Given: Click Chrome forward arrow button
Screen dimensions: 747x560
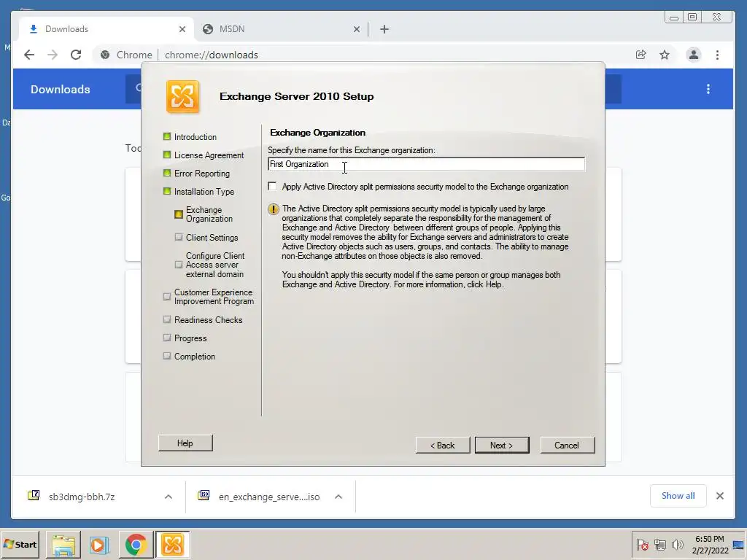Looking at the screenshot, I should (x=53, y=55).
